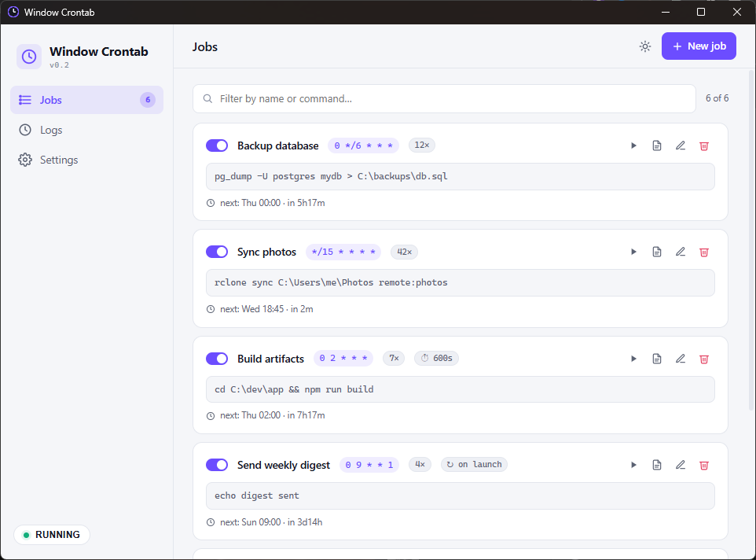
Task: Click the jobs list vertical scrollbar
Action: point(751,241)
